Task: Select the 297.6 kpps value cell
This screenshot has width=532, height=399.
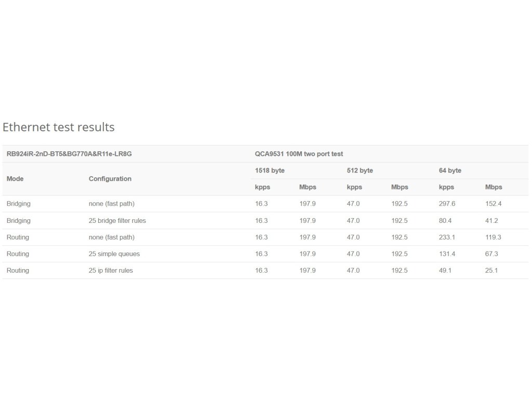Action: (447, 204)
